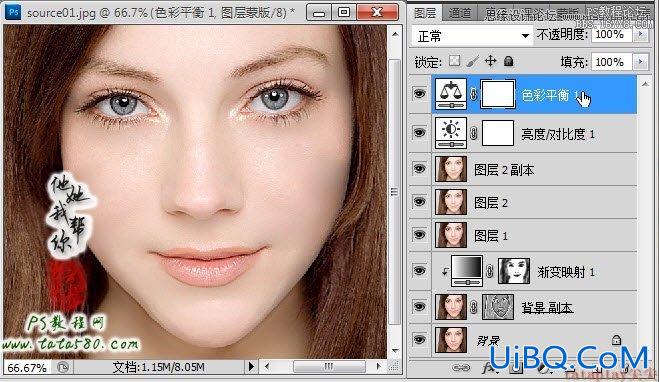The image size is (659, 382).
Task: Select the 图层 1 layer name
Action: pyautogui.click(x=491, y=235)
